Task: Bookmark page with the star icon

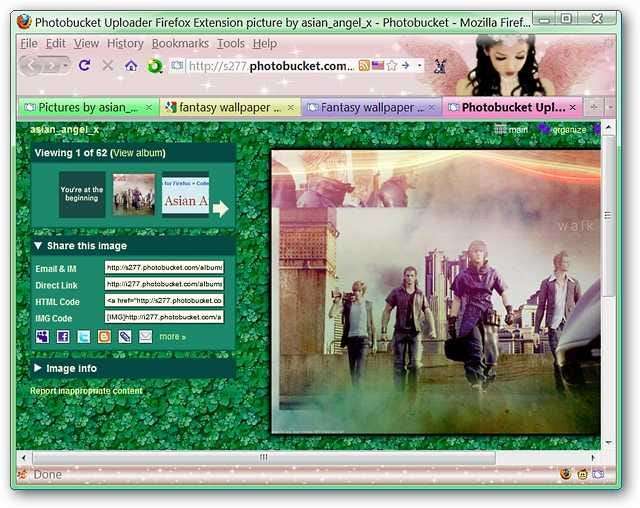Action: 391,65
